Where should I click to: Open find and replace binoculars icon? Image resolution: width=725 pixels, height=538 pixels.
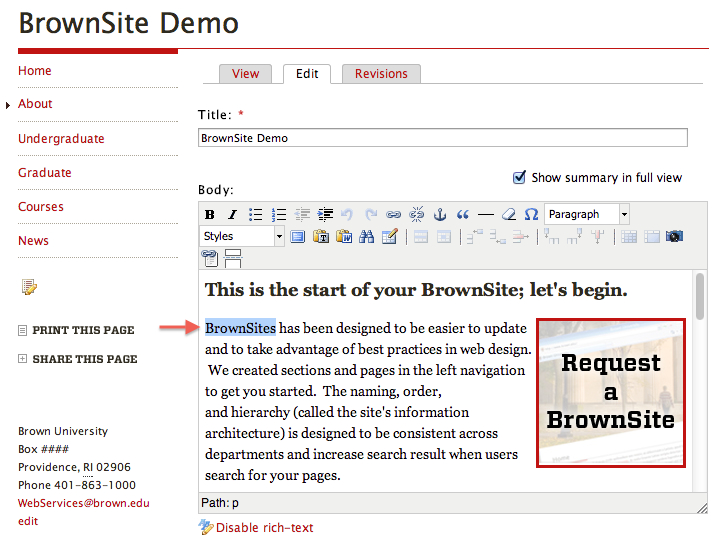[x=367, y=237]
